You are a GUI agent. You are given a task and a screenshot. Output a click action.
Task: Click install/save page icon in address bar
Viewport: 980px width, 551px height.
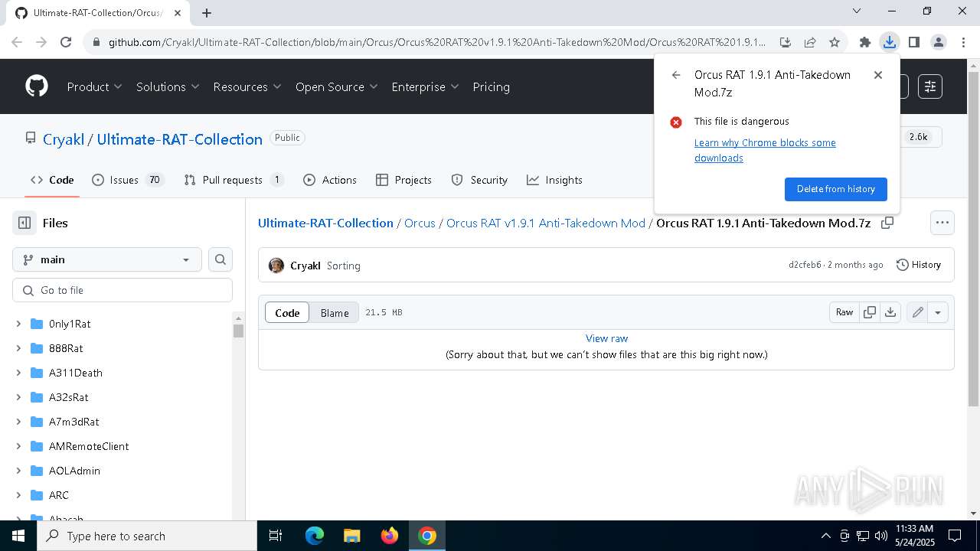coord(786,42)
